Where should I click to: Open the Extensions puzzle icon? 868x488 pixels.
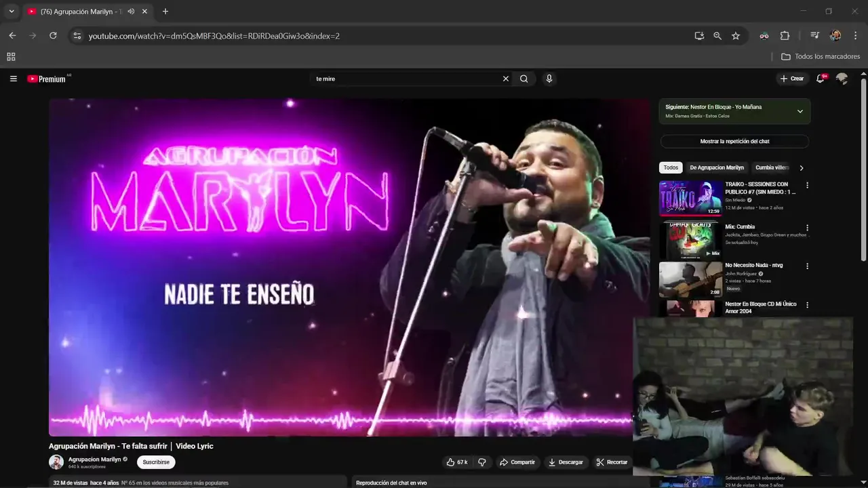pos(785,36)
